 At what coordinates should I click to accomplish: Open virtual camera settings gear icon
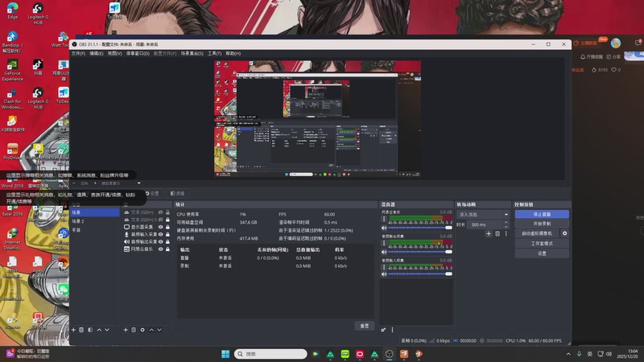565,233
